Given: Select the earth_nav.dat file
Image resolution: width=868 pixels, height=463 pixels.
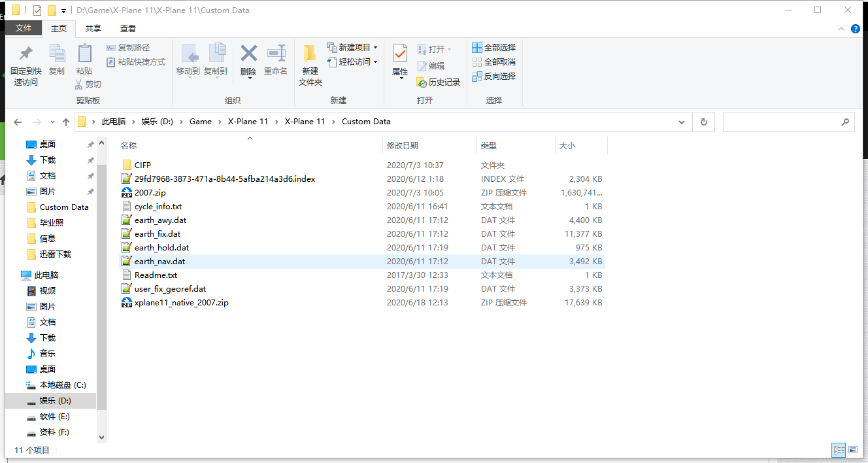Looking at the screenshot, I should coord(363,262).
